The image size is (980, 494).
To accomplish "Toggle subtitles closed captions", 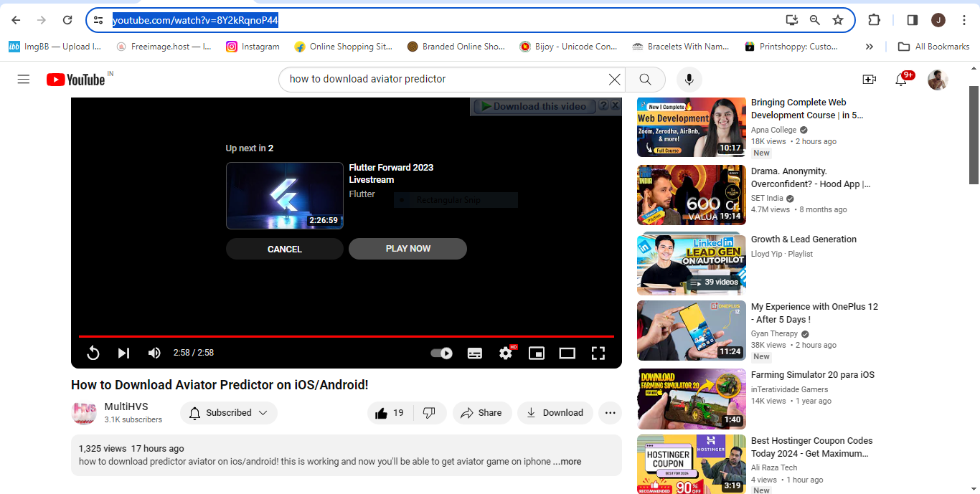I will coord(475,353).
